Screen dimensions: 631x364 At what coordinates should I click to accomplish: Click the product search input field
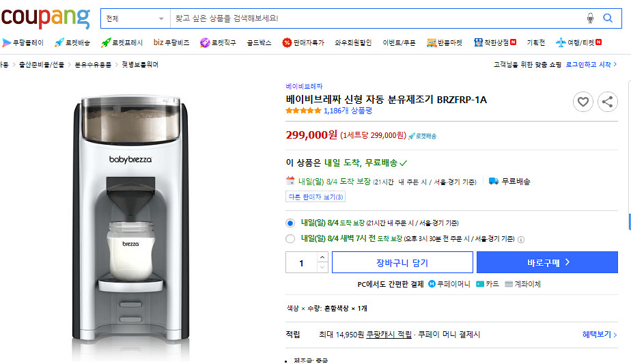coord(376,18)
